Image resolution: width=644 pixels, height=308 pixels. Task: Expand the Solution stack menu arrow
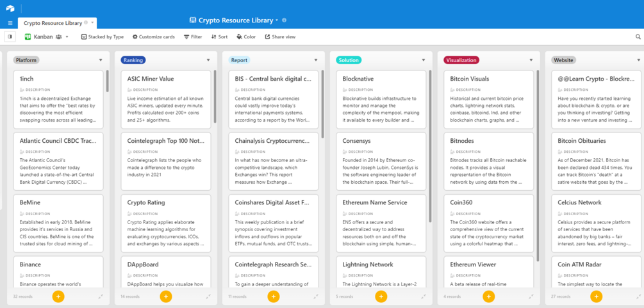[x=424, y=60]
